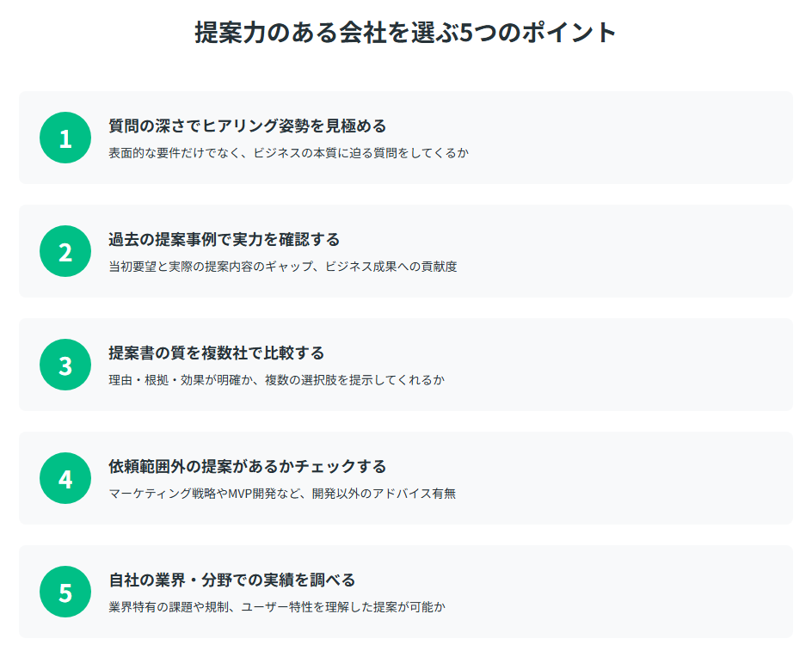Click the description starting with 理由・根拠・効果が明確か
This screenshot has width=812, height=657.
276,380
